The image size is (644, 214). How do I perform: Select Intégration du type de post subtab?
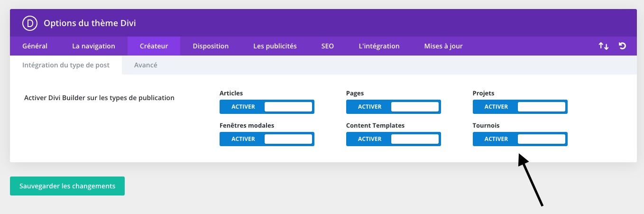pyautogui.click(x=66, y=65)
